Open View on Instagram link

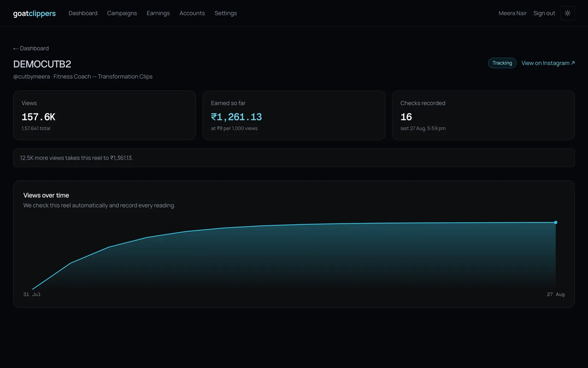point(548,63)
